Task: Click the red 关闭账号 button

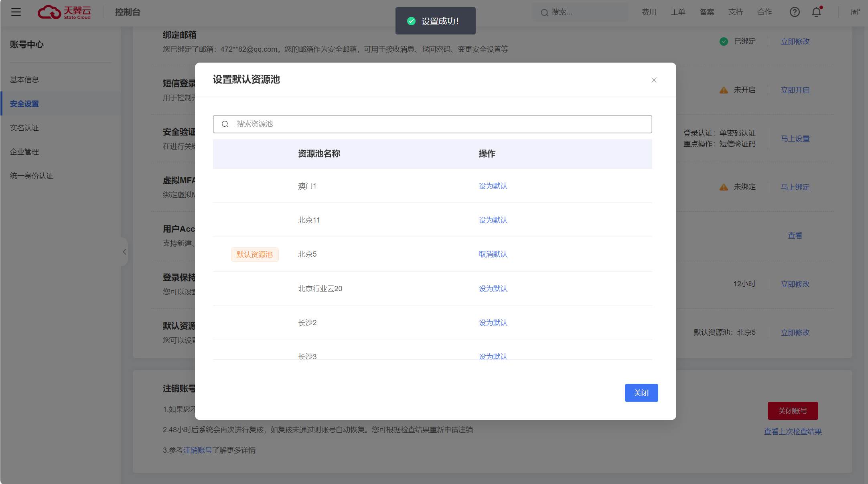Action: (793, 411)
